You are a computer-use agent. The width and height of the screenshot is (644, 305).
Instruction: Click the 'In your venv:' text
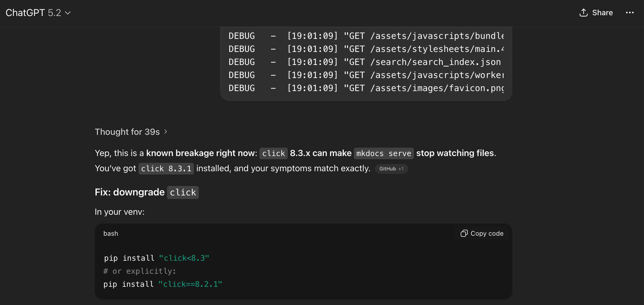pyautogui.click(x=120, y=212)
